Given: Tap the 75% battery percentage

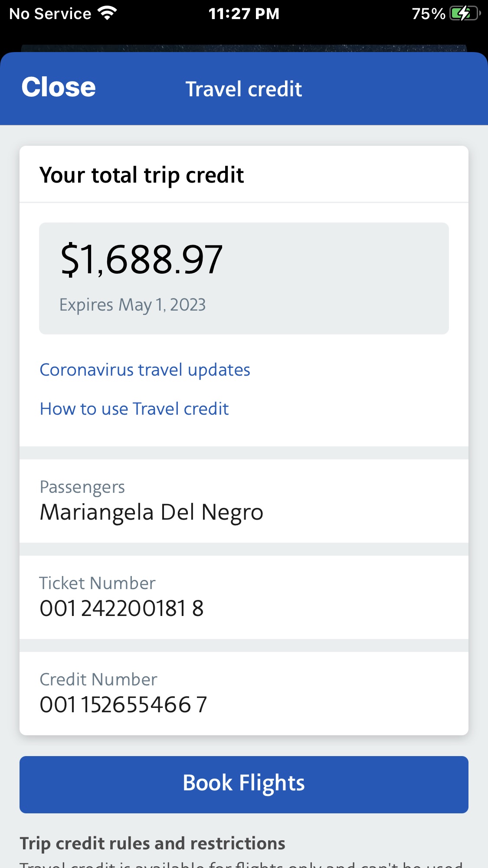Looking at the screenshot, I should pos(428,14).
